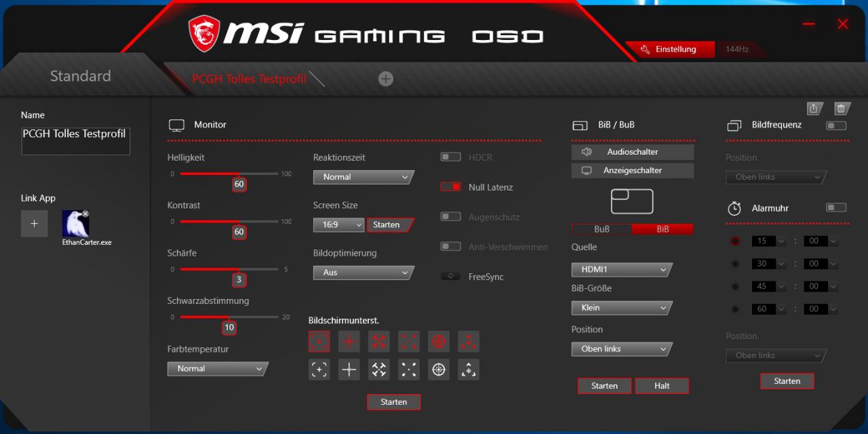Open the Quelle HDMI1 dropdown
868x434 pixels.
(623, 270)
